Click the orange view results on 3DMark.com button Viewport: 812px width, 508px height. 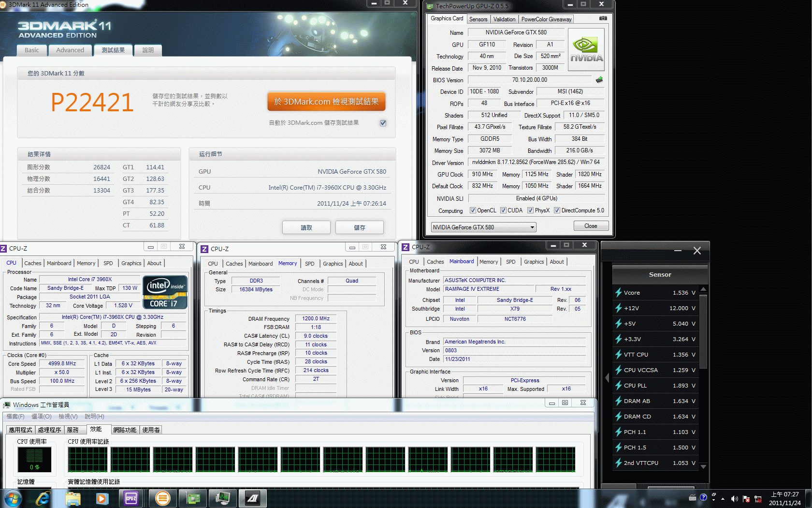(326, 102)
